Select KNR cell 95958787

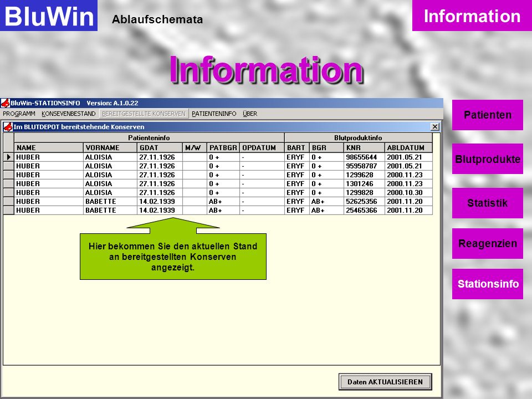coord(364,166)
